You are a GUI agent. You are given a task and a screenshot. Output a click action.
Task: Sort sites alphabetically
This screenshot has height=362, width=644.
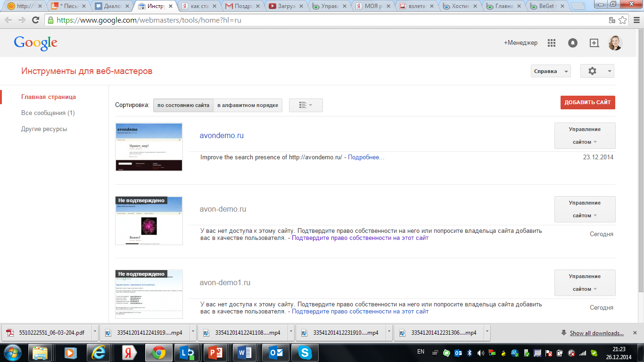click(248, 105)
